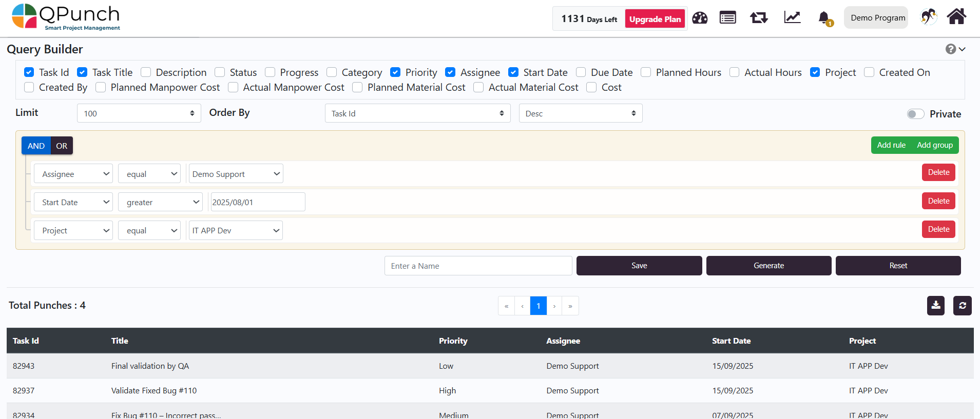Expand the Demo Support assignee dropdown
This screenshot has width=980, height=419.
click(236, 174)
